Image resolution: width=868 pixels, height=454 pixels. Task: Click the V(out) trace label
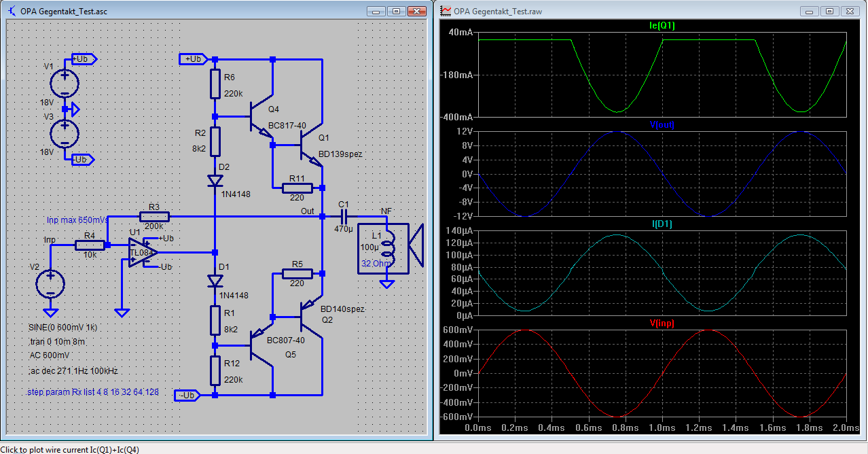[662, 124]
